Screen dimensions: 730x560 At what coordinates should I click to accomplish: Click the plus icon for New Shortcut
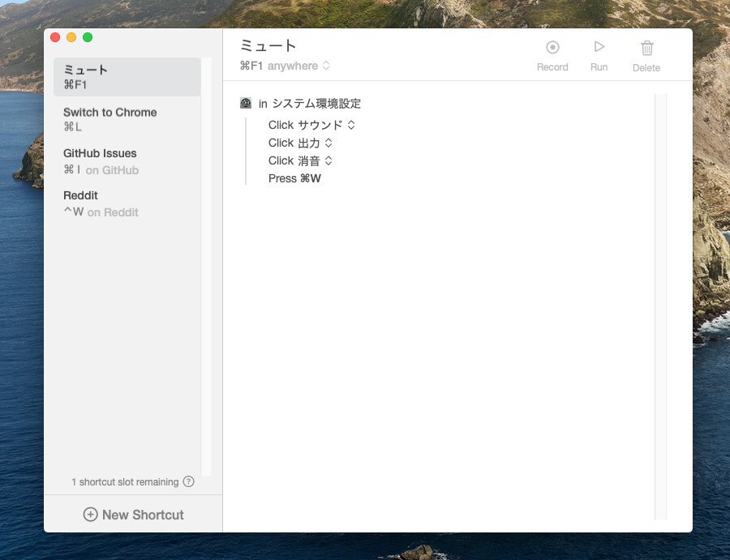point(90,515)
